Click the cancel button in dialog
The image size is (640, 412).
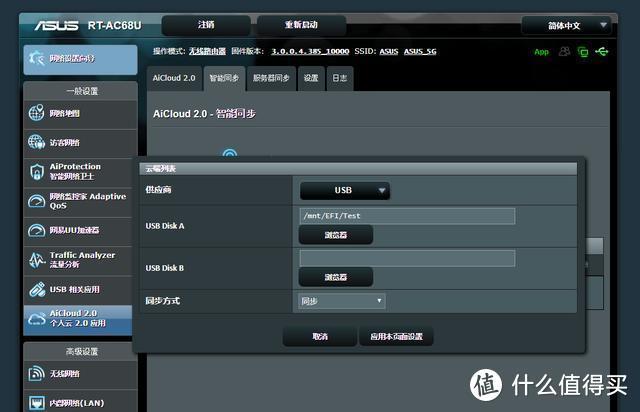point(320,336)
